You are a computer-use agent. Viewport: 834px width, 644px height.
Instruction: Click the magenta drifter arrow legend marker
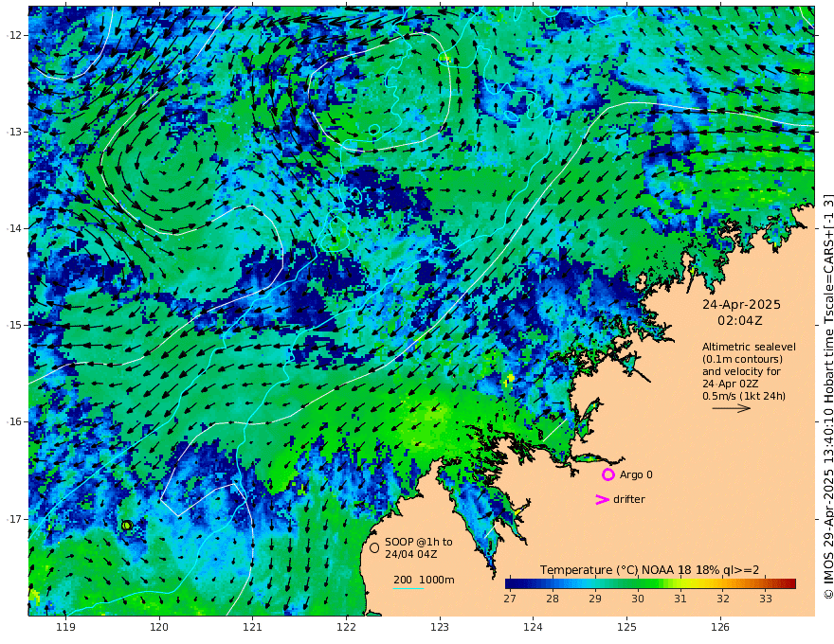[x=602, y=499]
